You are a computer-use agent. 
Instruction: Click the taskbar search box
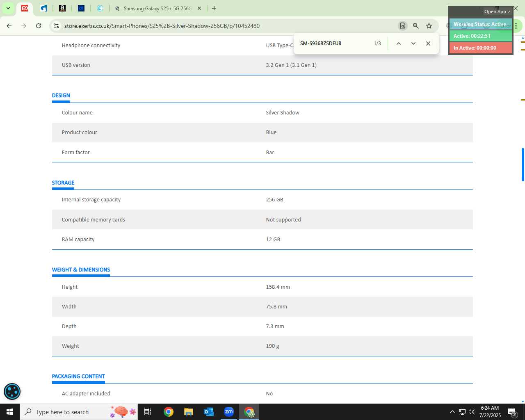click(79, 412)
